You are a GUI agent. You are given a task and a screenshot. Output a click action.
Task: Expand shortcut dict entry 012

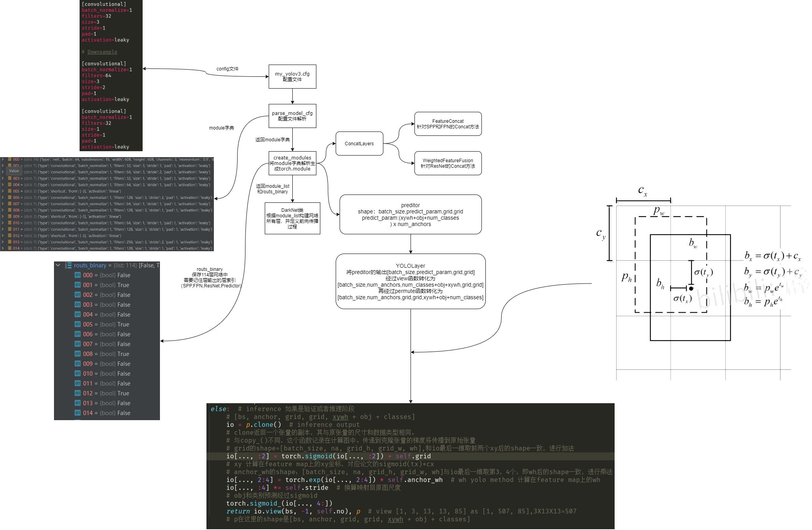point(2,236)
